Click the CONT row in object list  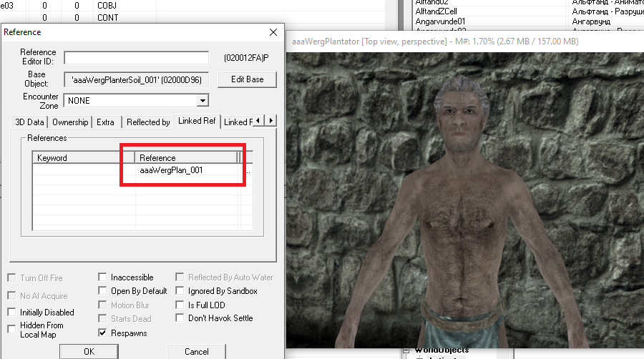point(107,18)
